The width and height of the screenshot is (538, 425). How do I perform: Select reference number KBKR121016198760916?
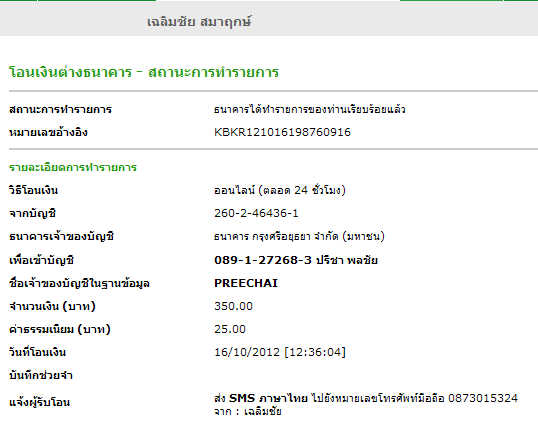tap(282, 132)
